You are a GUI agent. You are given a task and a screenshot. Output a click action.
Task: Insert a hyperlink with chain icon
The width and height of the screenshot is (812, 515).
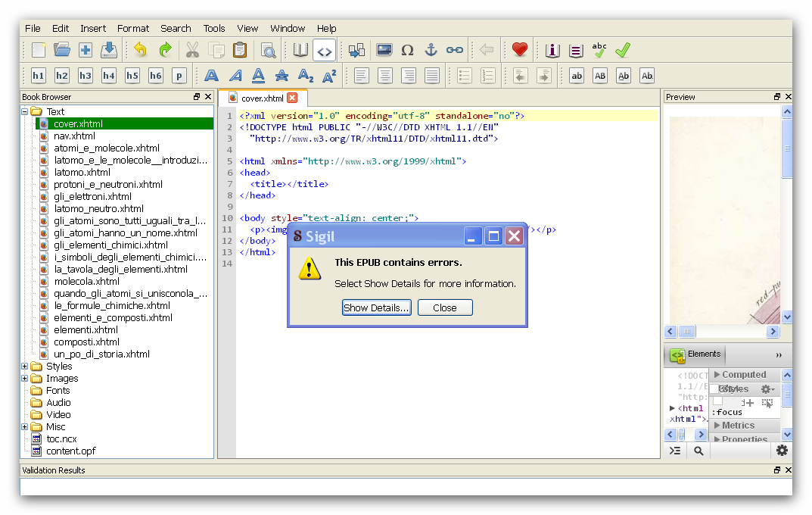pos(455,50)
